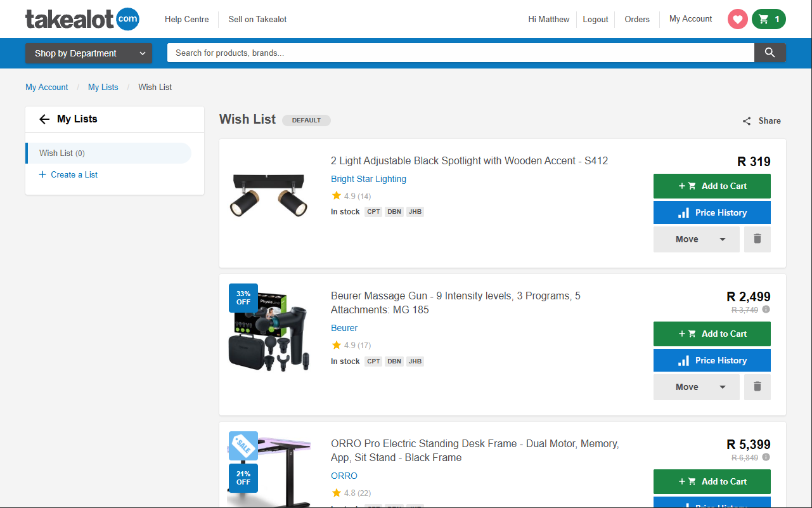Click the R 319 price
Screen dimensions: 812x508
coord(754,162)
